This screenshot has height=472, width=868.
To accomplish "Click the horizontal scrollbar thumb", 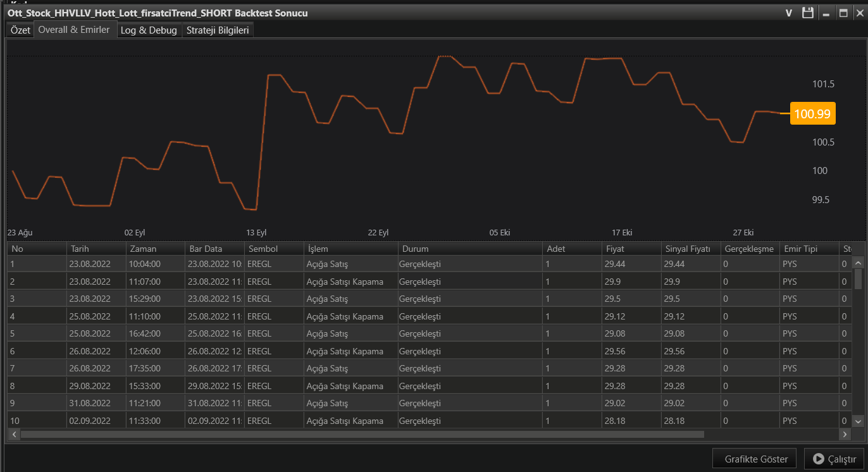I will click(x=362, y=434).
